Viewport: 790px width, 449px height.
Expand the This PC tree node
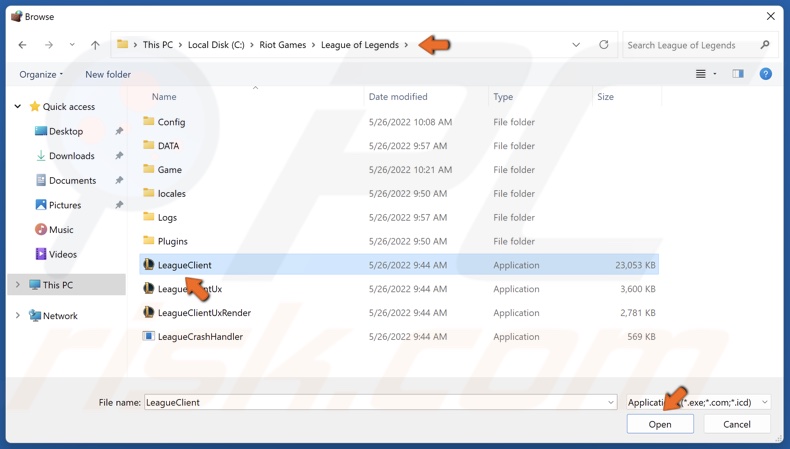[x=18, y=285]
